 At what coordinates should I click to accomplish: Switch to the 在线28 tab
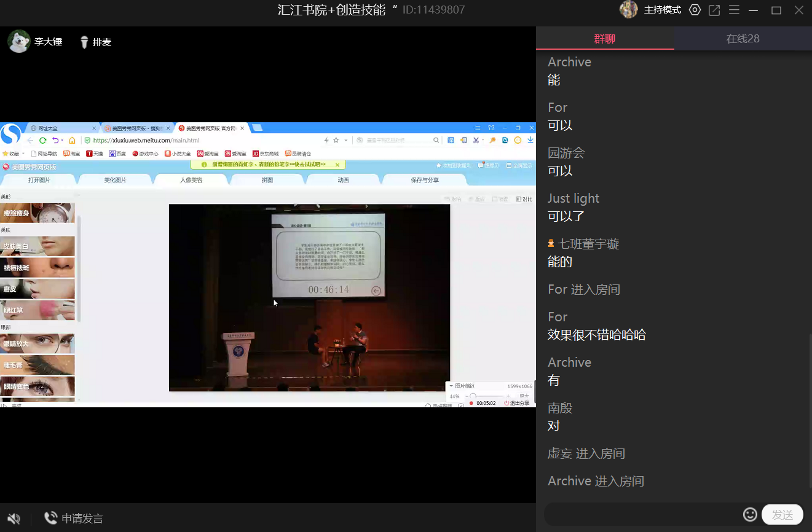(743, 39)
